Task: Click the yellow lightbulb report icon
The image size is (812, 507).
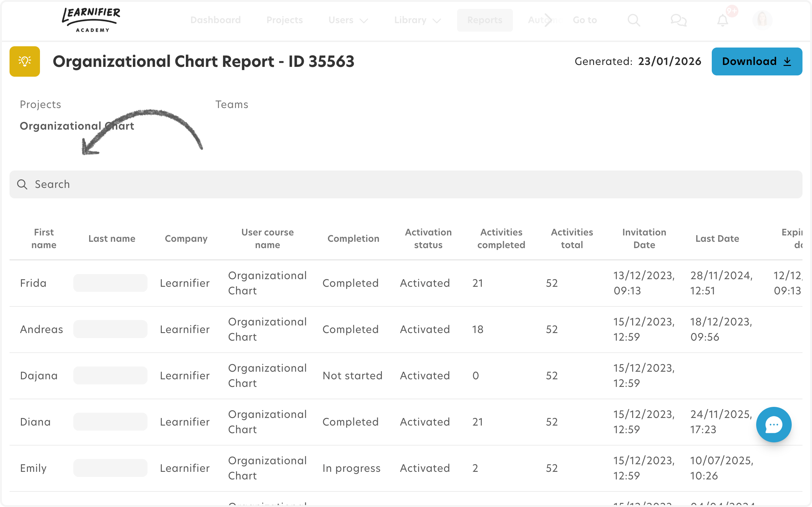Action: click(x=25, y=61)
